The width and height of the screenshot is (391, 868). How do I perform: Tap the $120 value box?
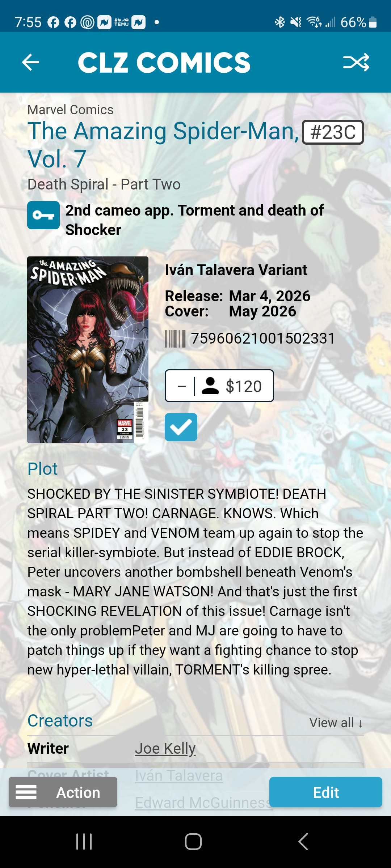[x=219, y=386]
